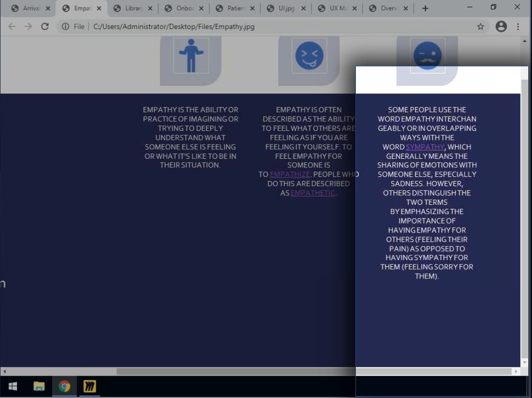Open the Miro app in the taskbar
Screen dimensions: 532x398
[89, 386]
